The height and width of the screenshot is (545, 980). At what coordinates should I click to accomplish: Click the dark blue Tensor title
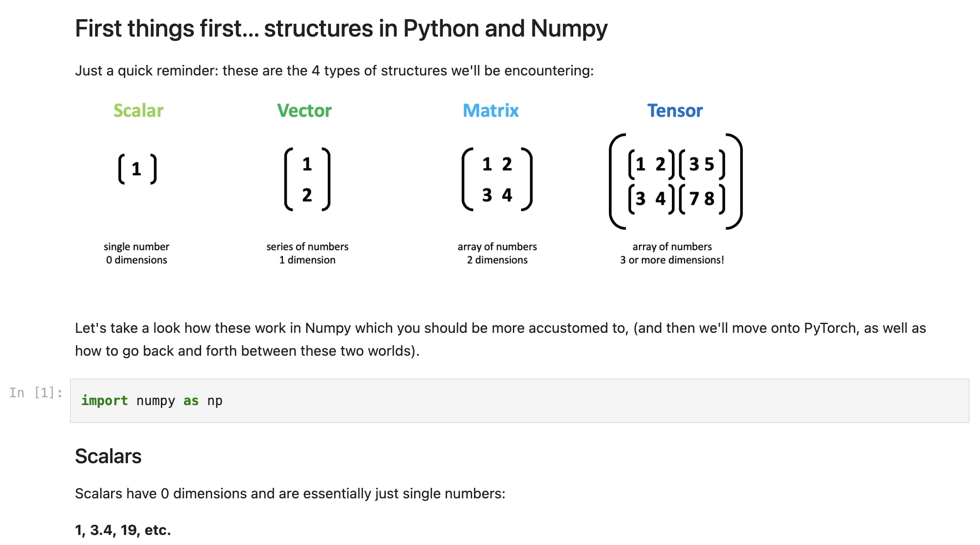pos(675,111)
